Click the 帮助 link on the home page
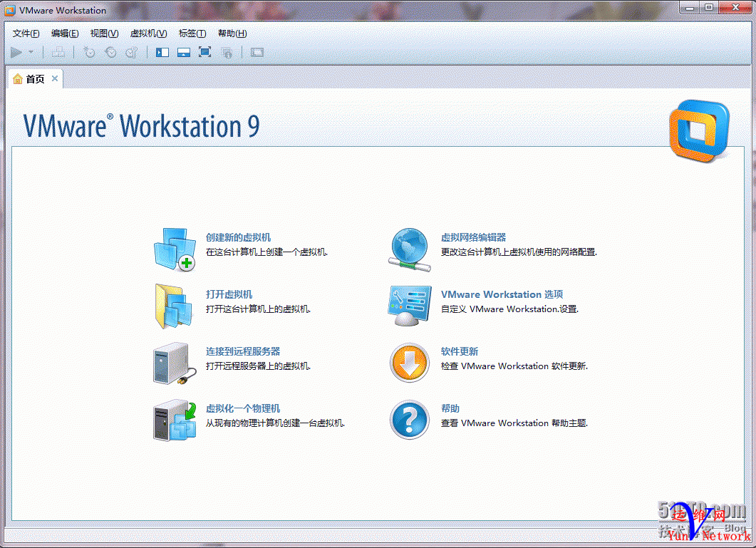Viewport: 756px width, 548px height. pyautogui.click(x=450, y=408)
